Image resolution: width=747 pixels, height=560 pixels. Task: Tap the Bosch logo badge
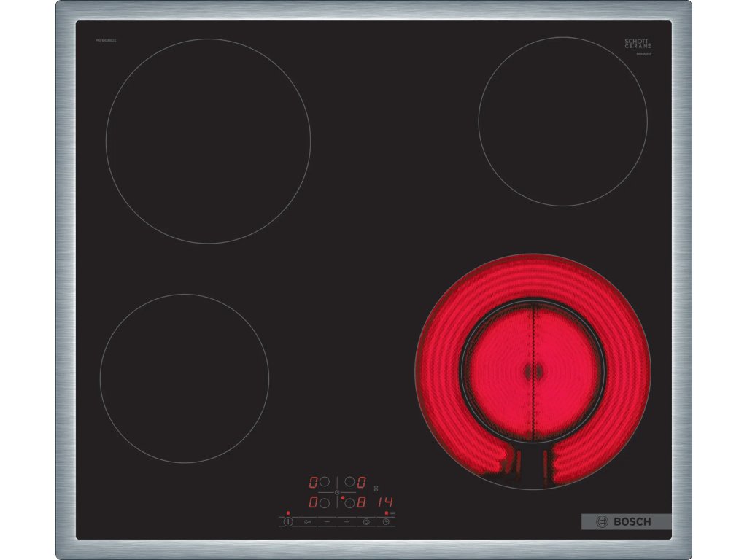[x=625, y=521]
